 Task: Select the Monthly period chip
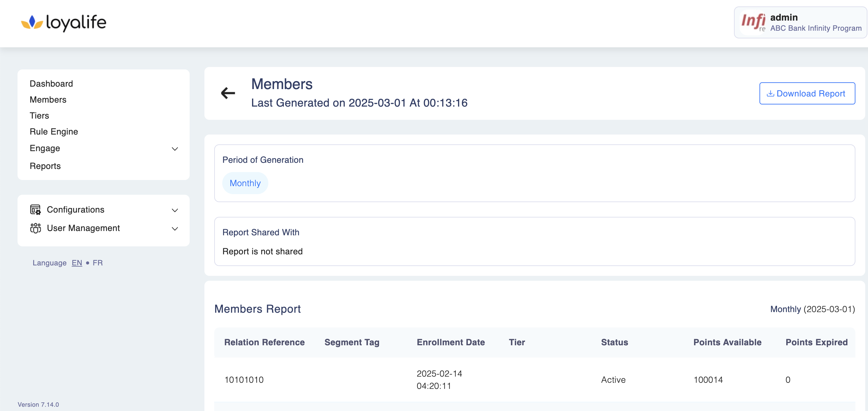pyautogui.click(x=245, y=183)
